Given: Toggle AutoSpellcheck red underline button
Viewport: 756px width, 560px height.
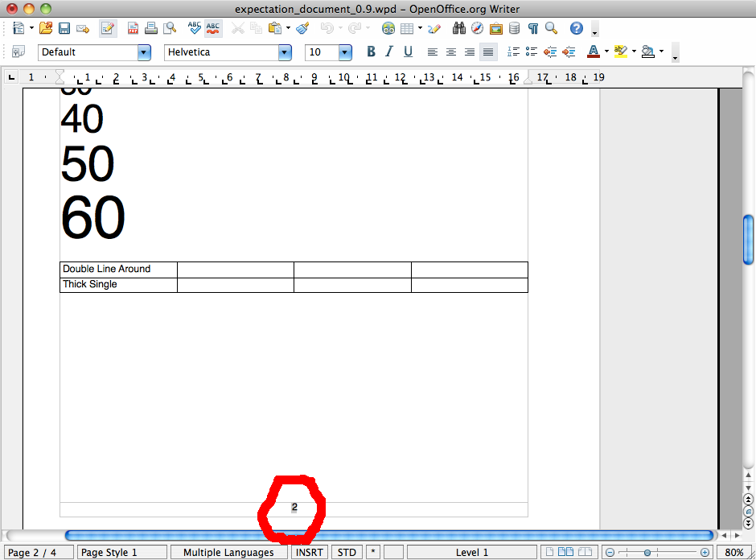Looking at the screenshot, I should coord(213,29).
